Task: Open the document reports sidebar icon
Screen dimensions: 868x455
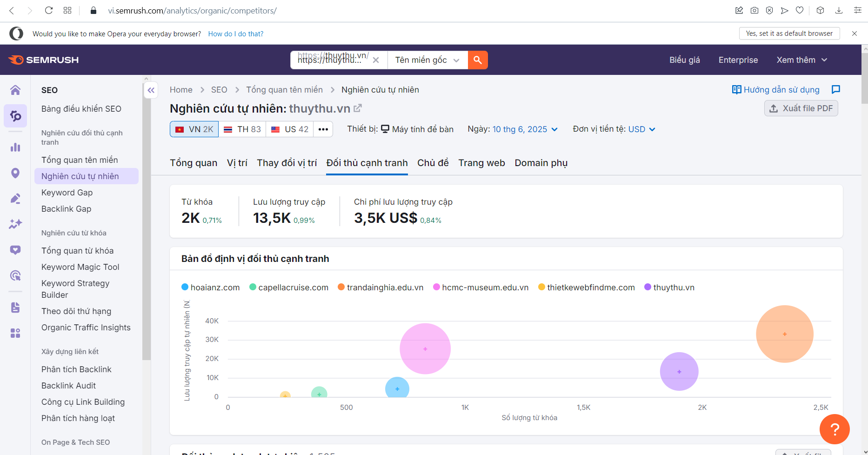Action: coord(15,308)
